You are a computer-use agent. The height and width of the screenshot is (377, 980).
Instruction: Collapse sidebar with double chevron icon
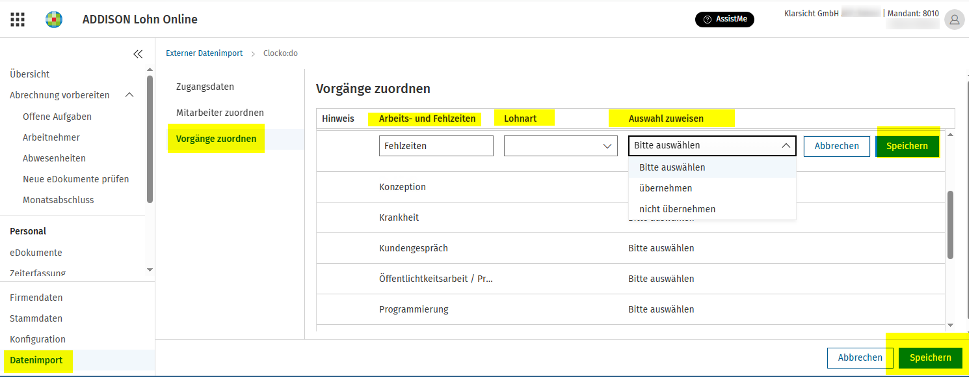(x=138, y=54)
